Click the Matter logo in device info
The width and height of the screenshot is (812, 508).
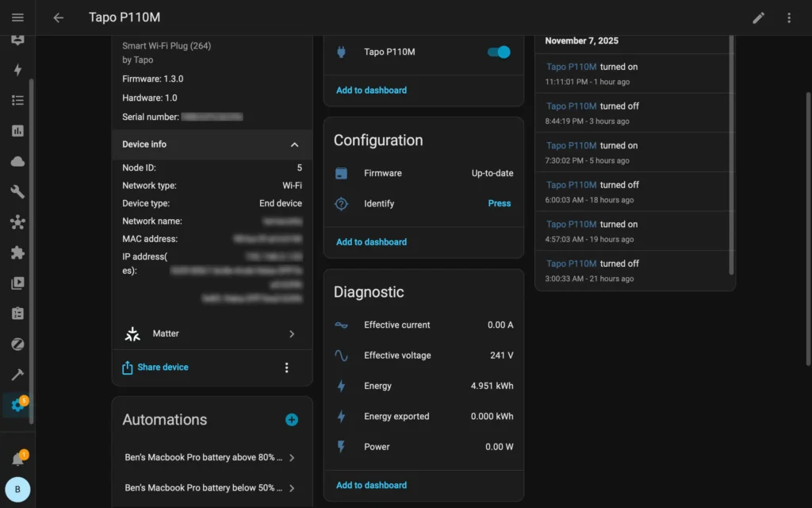(132, 333)
